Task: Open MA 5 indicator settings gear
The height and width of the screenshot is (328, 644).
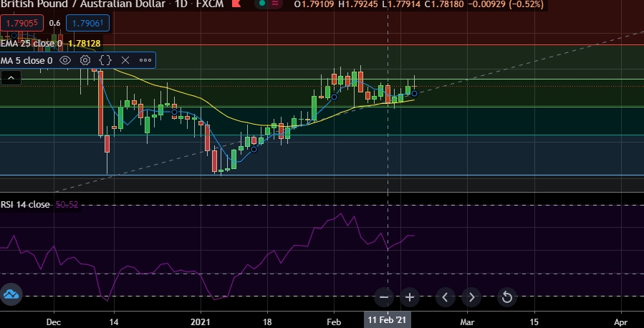Action: click(85, 60)
